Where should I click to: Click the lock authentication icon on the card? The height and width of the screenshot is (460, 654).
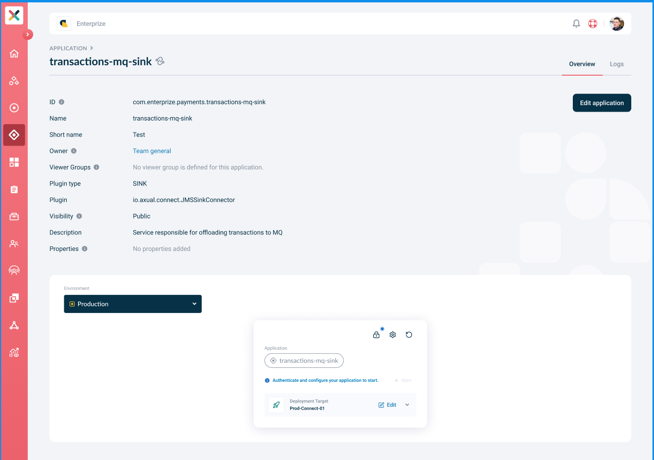(377, 334)
